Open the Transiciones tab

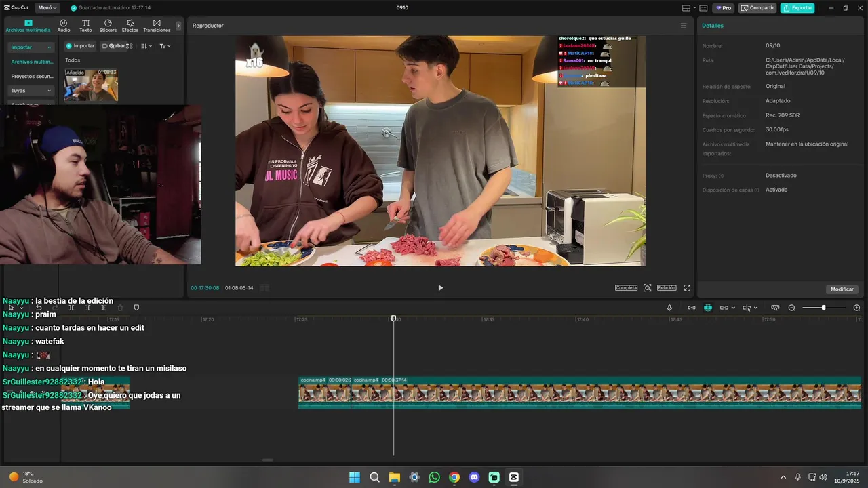point(157,26)
